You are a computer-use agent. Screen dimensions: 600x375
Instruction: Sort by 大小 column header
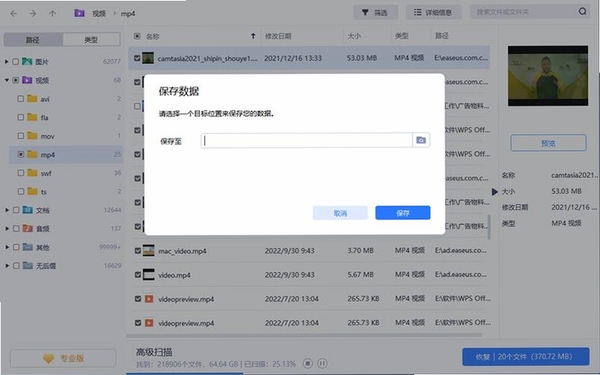coord(354,36)
